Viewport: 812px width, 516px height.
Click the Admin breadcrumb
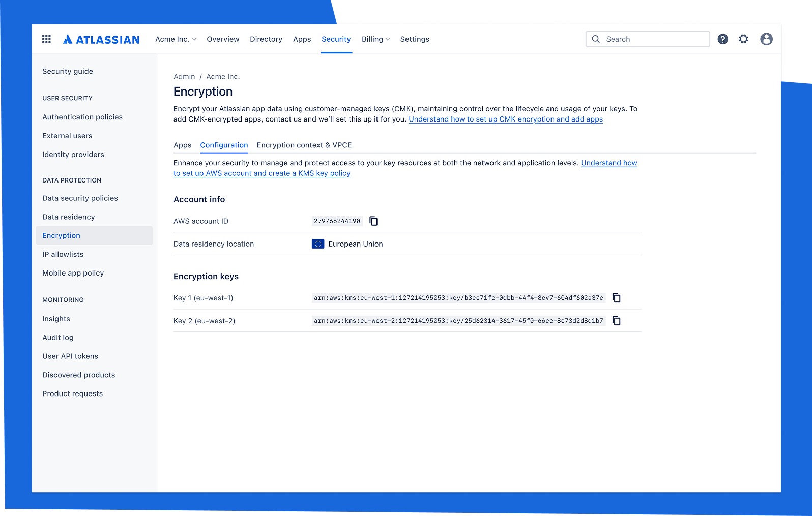[184, 77]
